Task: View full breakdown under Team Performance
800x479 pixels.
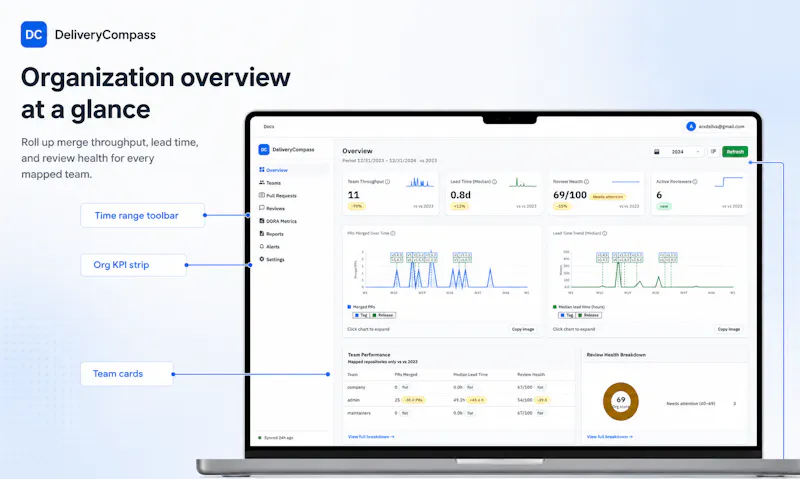Action: click(x=371, y=437)
